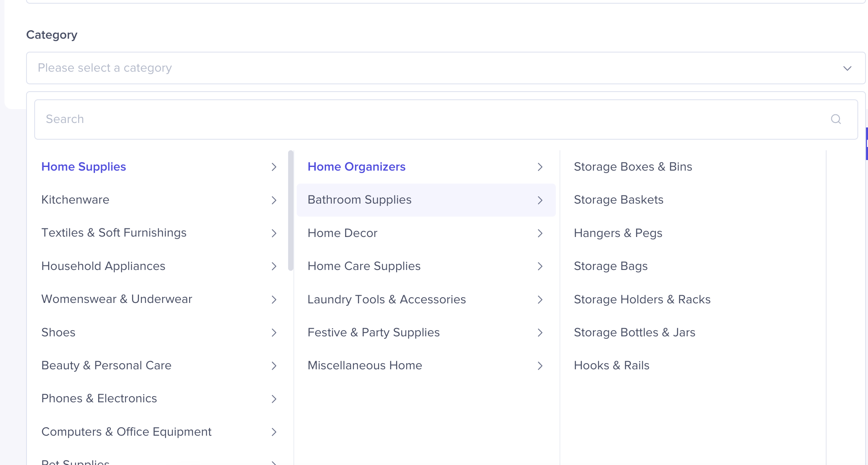Expand Kitchenware chevron arrow
Viewport: 868px width, 465px height.
pos(274,200)
